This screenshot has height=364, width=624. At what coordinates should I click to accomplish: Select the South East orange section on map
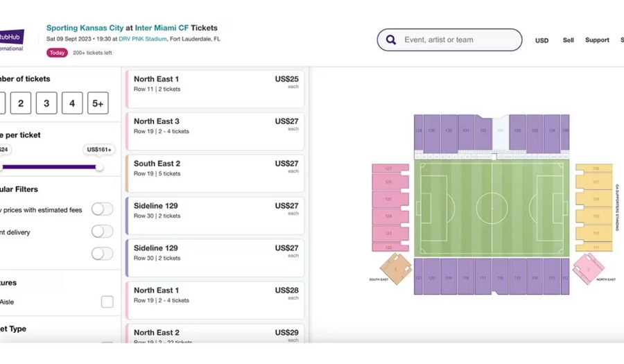click(x=396, y=269)
